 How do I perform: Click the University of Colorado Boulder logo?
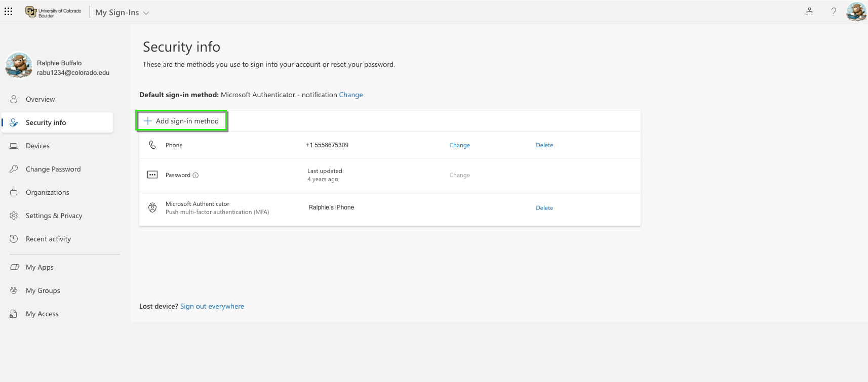click(x=53, y=12)
